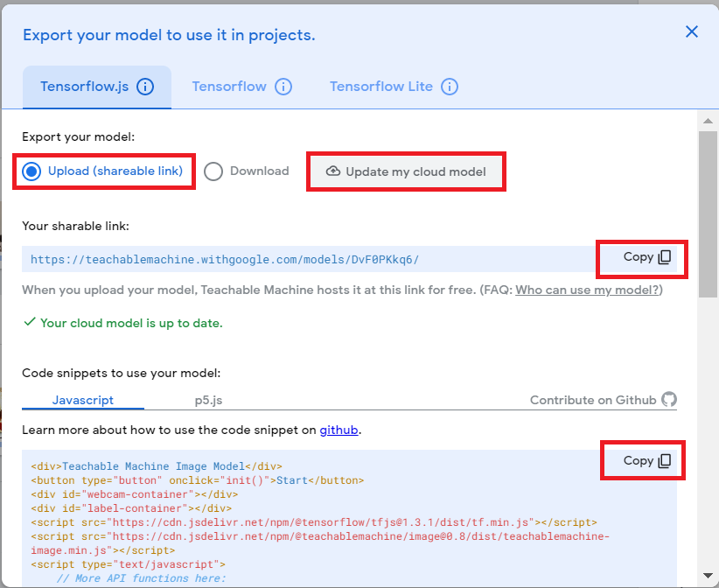The height and width of the screenshot is (588, 719).
Task: Click the script type="text/javascript" code line
Action: 128,564
